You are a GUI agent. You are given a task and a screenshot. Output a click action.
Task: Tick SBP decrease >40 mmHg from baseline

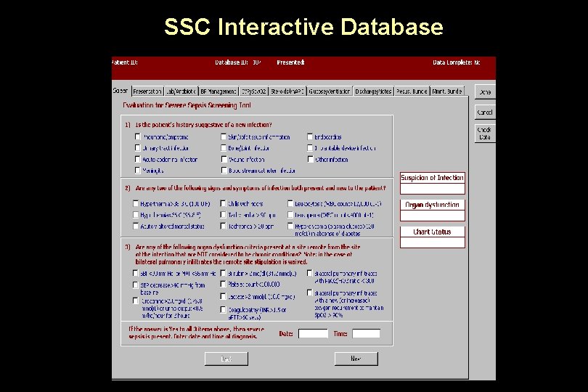[135, 285]
